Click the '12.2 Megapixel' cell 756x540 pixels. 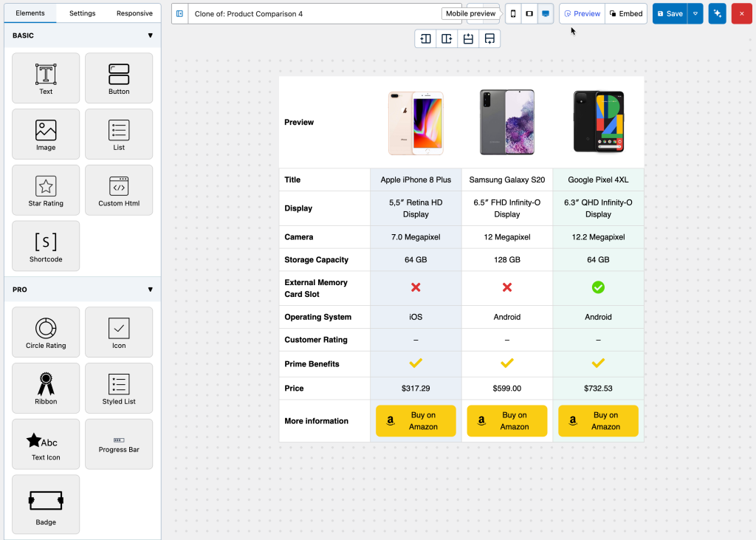point(598,237)
